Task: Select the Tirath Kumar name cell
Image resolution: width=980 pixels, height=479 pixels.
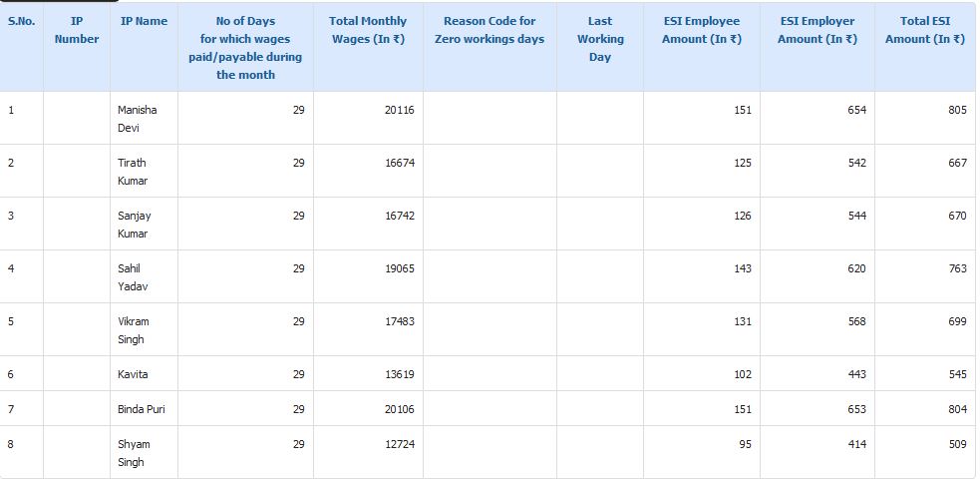Action: 144,172
